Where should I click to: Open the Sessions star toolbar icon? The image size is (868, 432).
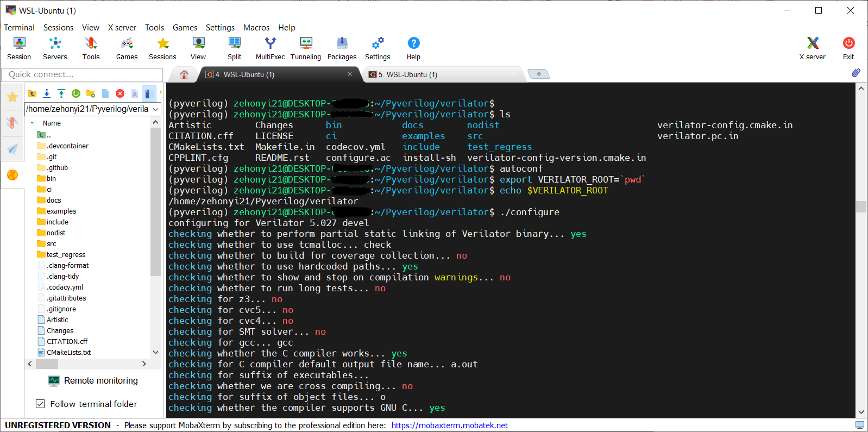[x=162, y=48]
